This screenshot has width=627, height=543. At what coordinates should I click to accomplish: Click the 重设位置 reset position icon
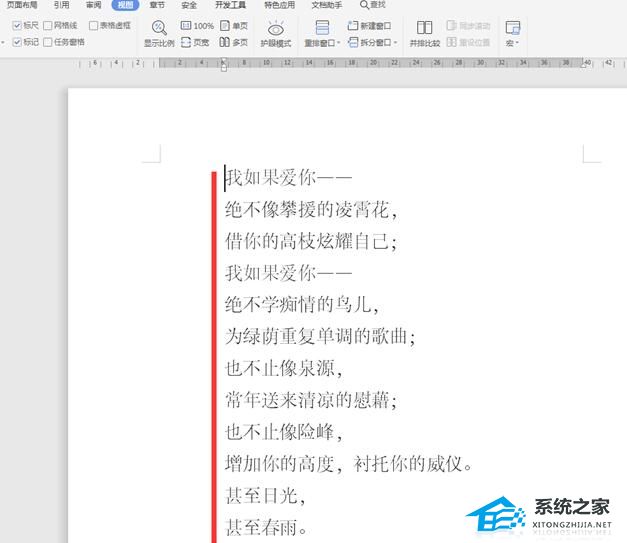pyautogui.click(x=451, y=42)
